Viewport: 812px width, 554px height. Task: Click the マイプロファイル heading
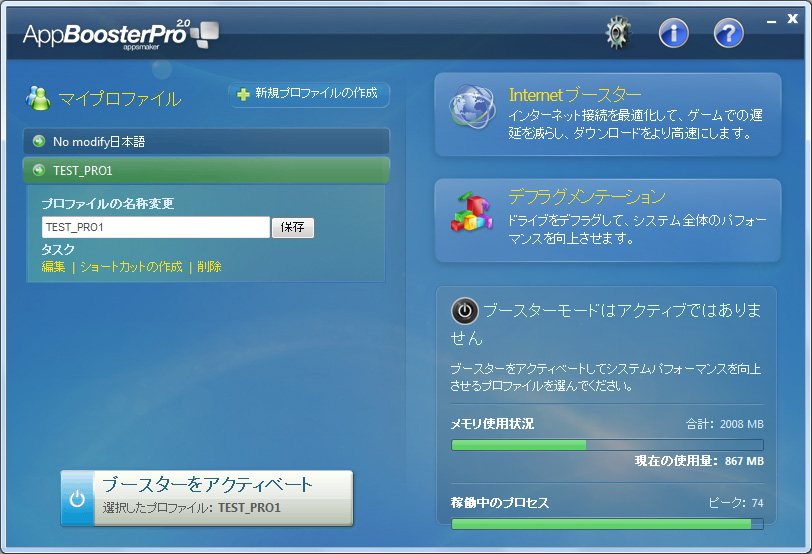[x=120, y=98]
